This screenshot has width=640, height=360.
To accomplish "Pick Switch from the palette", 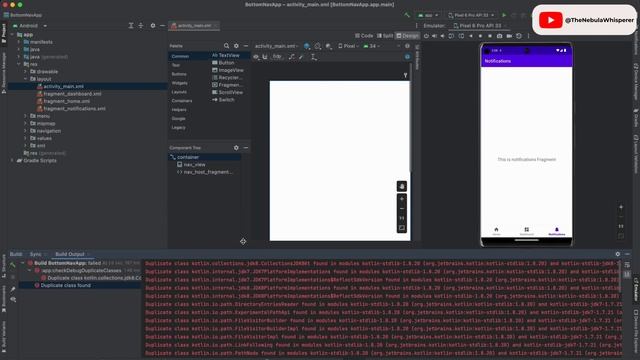I will click(x=223, y=100).
